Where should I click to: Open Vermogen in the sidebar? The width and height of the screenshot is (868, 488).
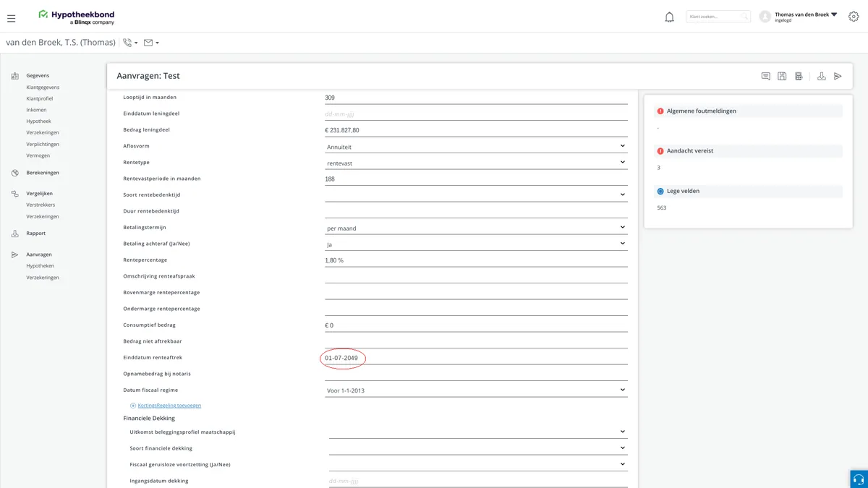(39, 155)
